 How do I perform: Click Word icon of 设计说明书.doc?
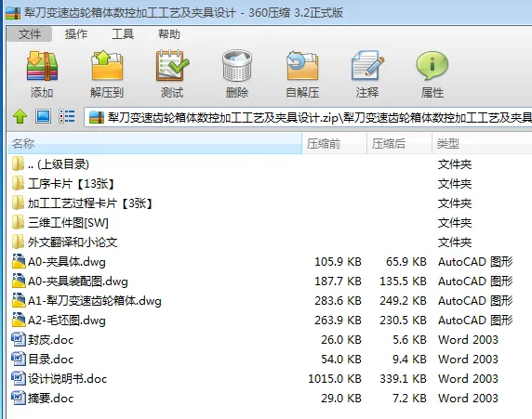(19, 378)
